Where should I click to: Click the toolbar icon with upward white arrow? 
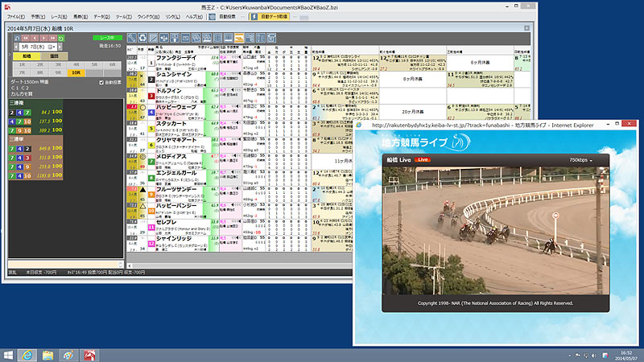click(175, 38)
